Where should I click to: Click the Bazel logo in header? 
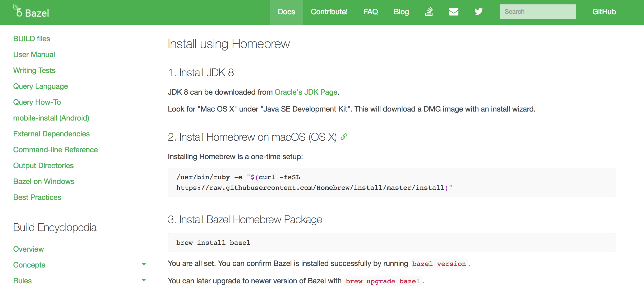pyautogui.click(x=31, y=11)
